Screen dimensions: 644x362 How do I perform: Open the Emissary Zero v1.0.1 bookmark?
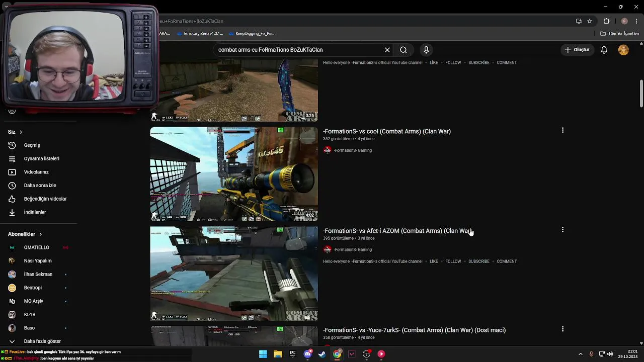pyautogui.click(x=199, y=34)
